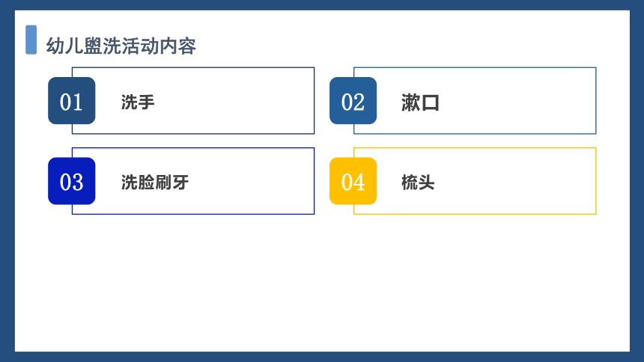Click the character 幼 in the title
Viewport: 644px width, 362px height.
coord(55,46)
